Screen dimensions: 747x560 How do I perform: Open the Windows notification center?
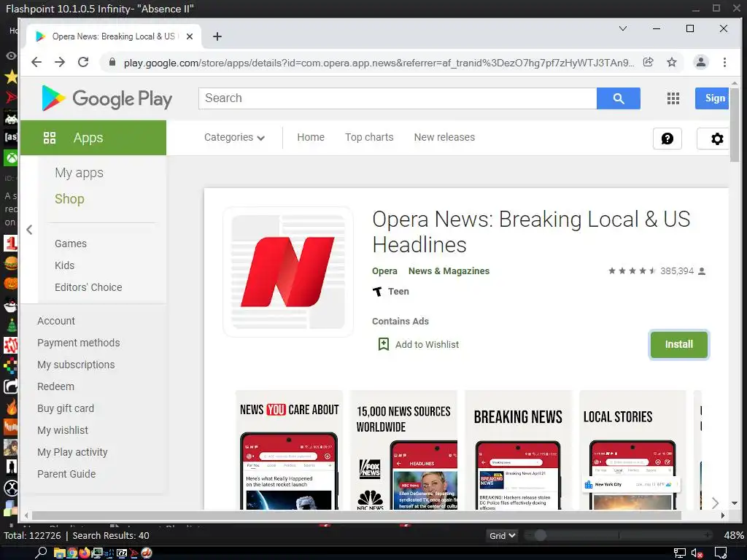coord(721,553)
